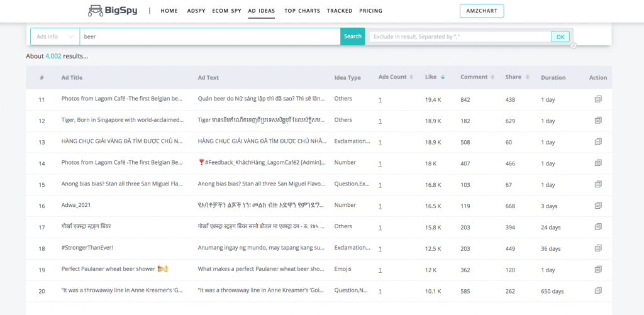Close the exclude filter panel icon
The height and width of the screenshot is (315, 644).
point(574,46)
